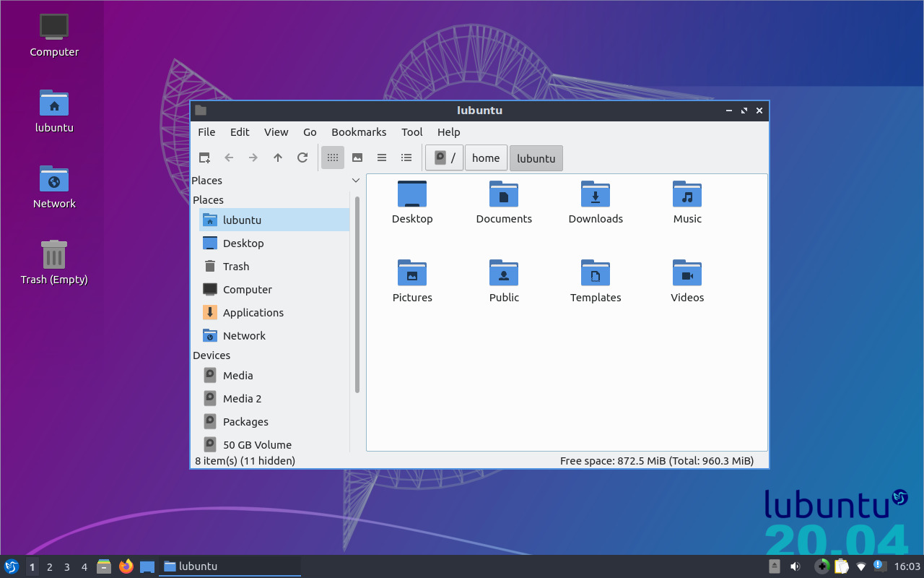Click the Go Up toolbar arrow

[x=278, y=158]
